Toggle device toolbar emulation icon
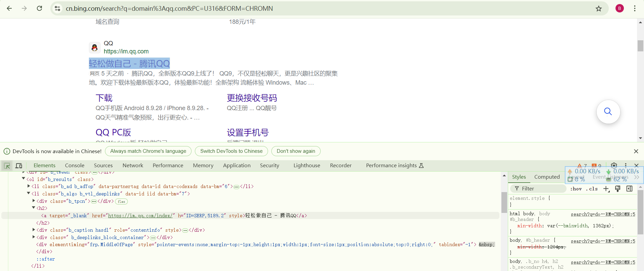Viewport: 644px width, 271px height. point(19,166)
